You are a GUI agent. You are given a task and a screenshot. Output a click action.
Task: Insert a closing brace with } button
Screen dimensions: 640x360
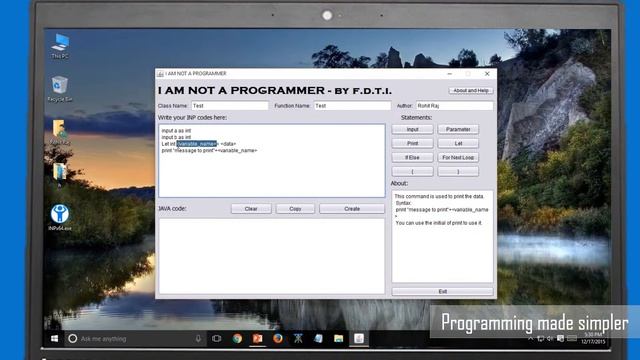click(458, 171)
